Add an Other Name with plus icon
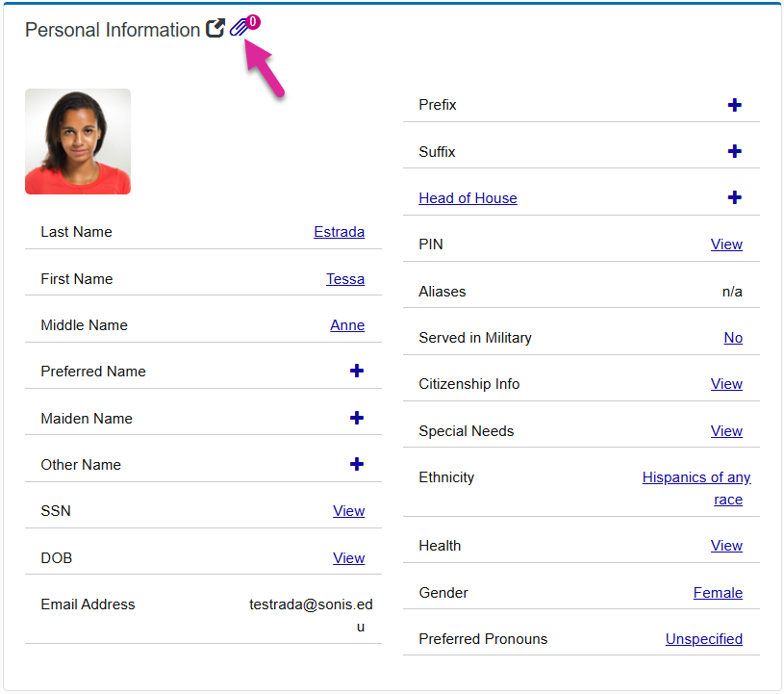784x694 pixels. [356, 464]
